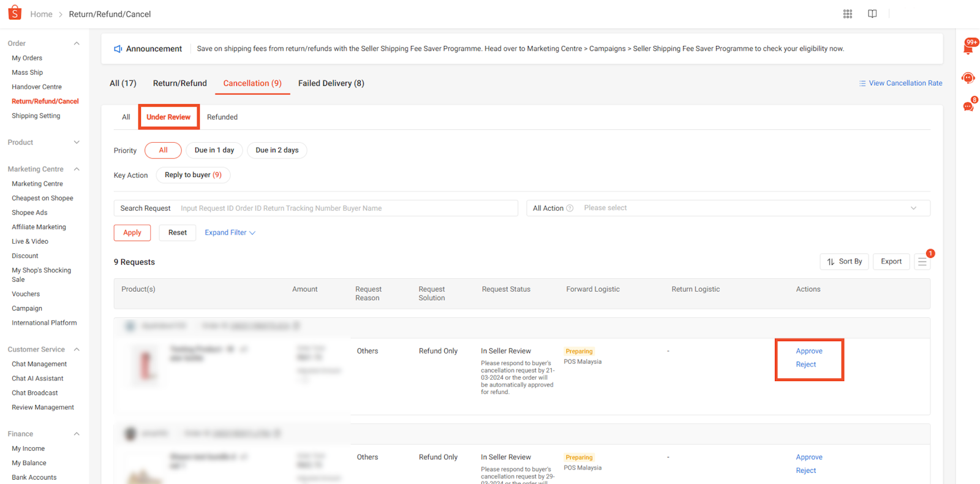This screenshot has height=484, width=980.
Task: Open Live & Video in sidebar
Action: tap(30, 241)
